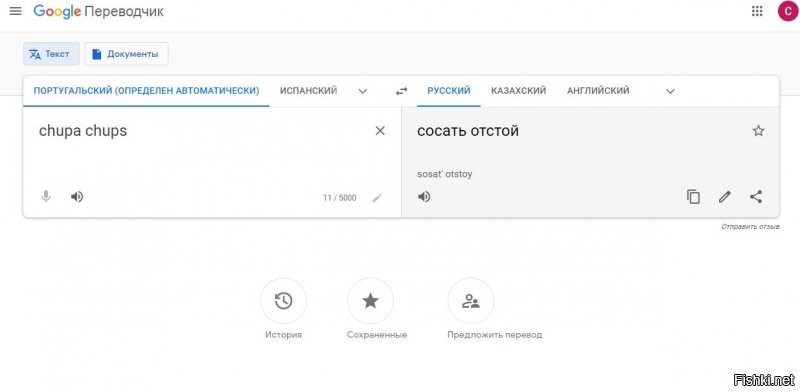Select Русский as target language
This screenshot has height=392, width=800.
click(x=449, y=91)
